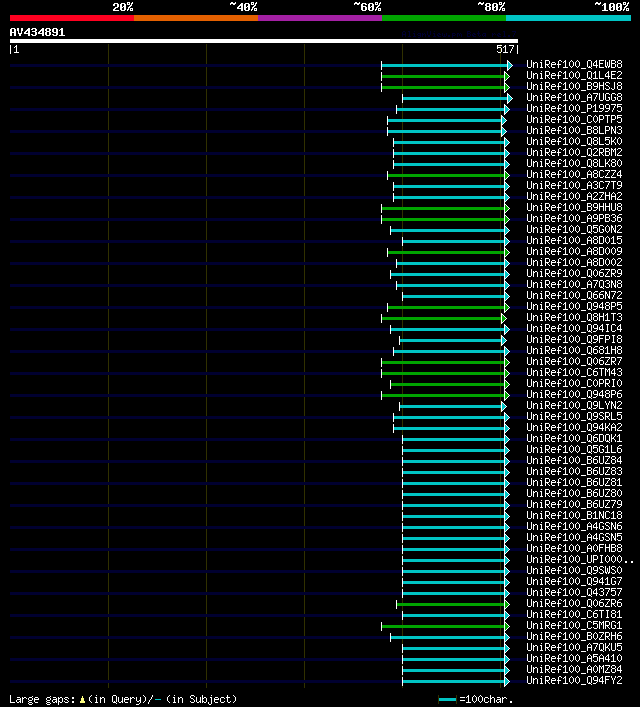
Task: Click the UniRef100_Q4EWB8 hit label
Action: coord(574,64)
